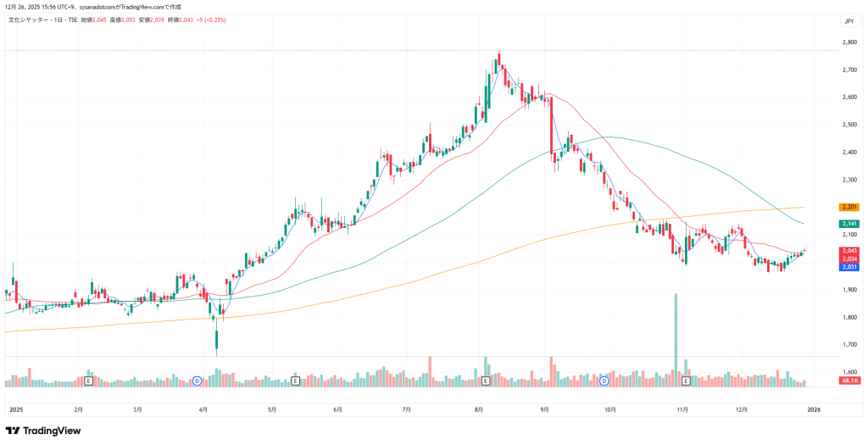Click the E earnings marker near 11月

pos(685,382)
